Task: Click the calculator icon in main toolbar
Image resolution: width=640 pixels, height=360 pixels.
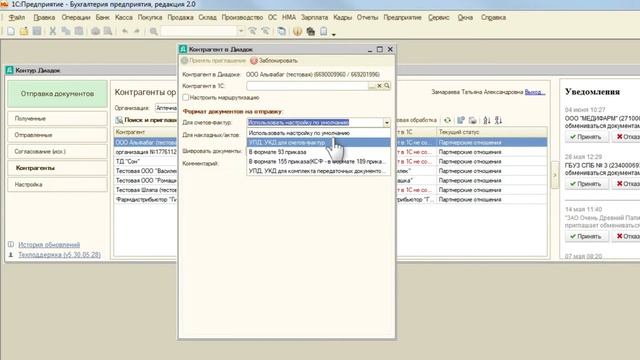Action: coord(311,31)
